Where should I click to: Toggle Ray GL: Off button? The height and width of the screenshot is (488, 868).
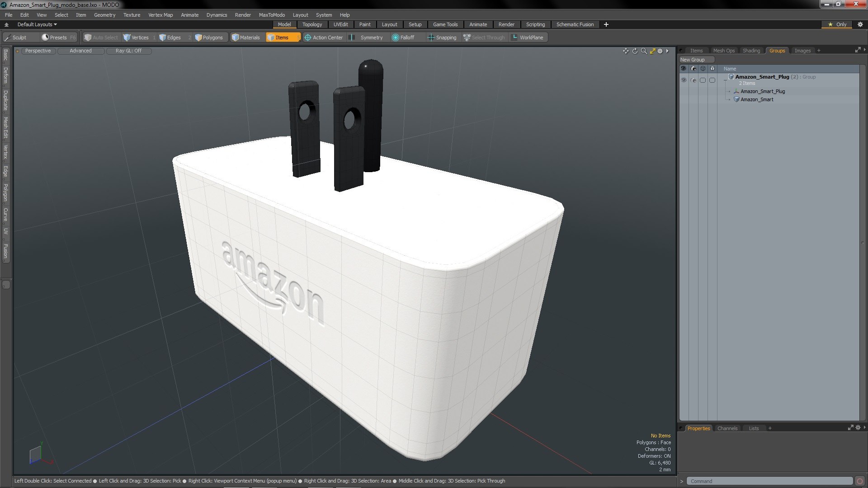128,51
